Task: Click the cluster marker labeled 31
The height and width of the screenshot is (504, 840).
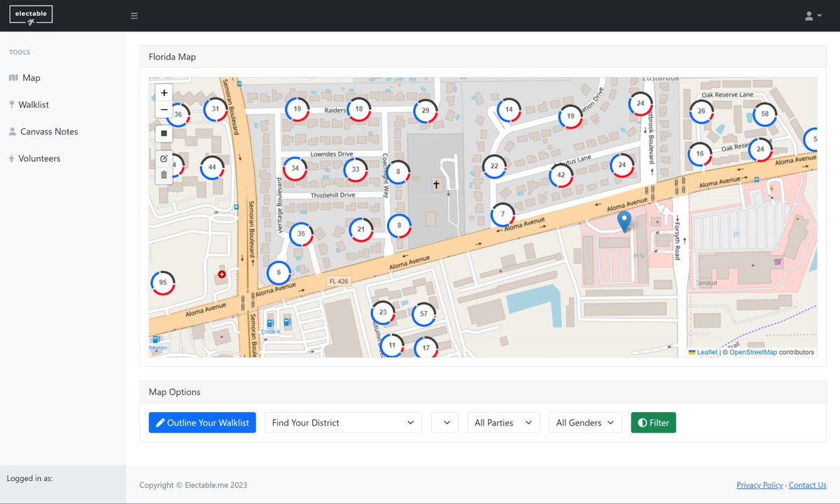Action: pyautogui.click(x=216, y=109)
